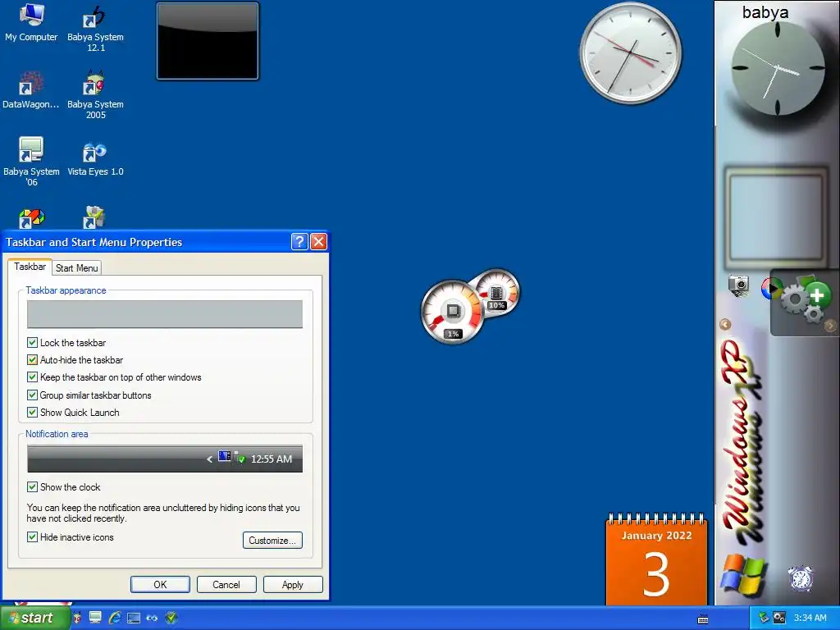
Task: Select the Vista Eyes 1.0 shortcut
Action: [x=95, y=158]
